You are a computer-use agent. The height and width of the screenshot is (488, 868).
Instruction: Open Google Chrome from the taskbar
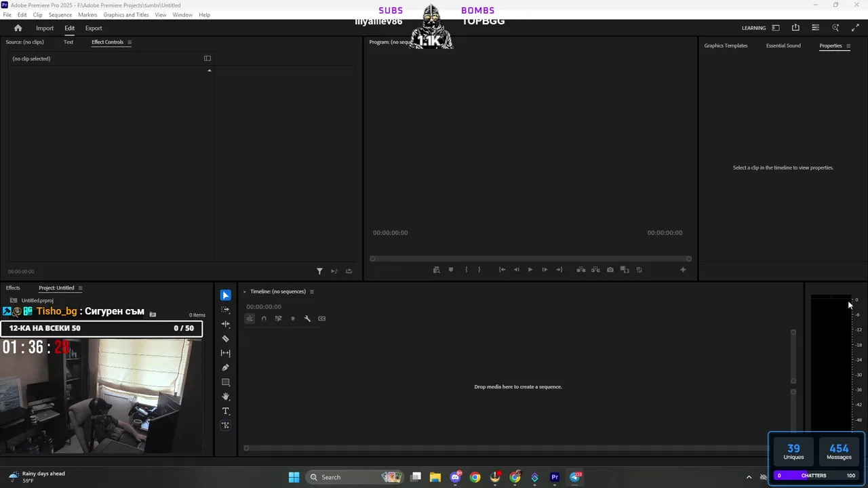pos(475,477)
